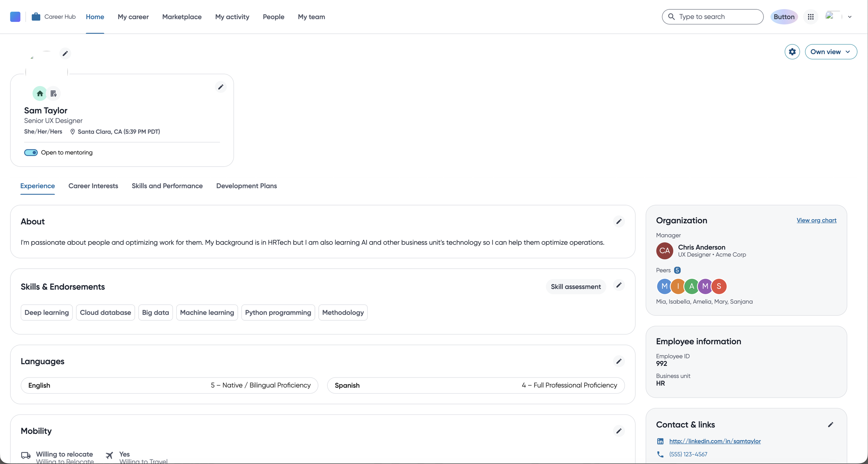Expand the Own view dropdown

[831, 52]
